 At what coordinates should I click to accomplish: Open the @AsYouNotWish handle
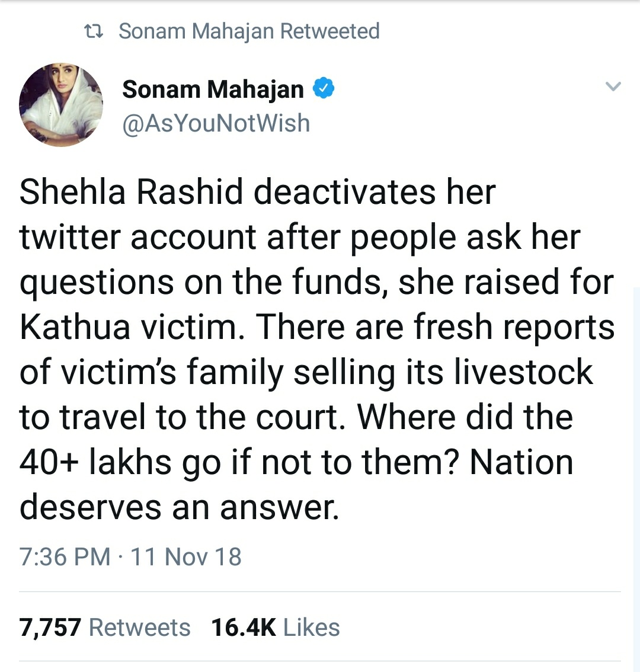pyautogui.click(x=216, y=123)
